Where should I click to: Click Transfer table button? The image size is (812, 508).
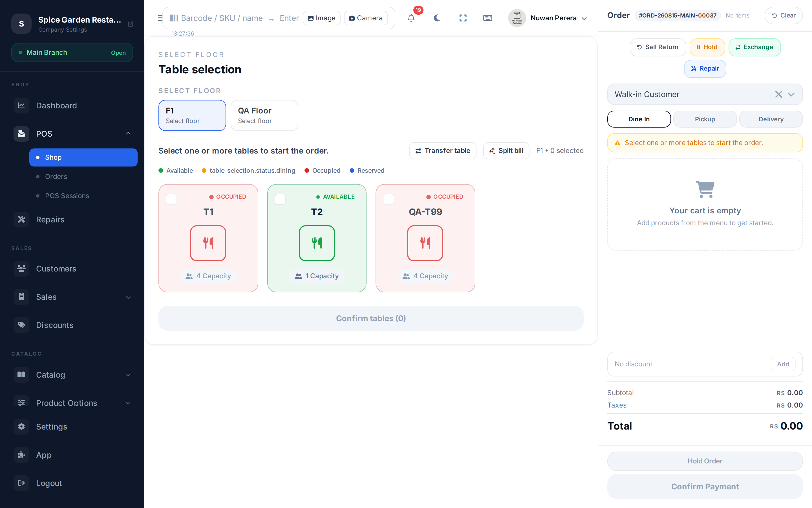point(443,150)
